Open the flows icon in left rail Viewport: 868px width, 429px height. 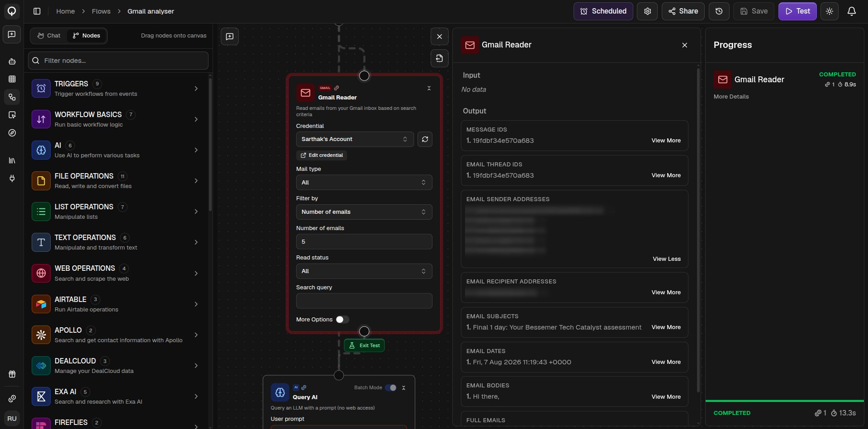click(x=12, y=97)
